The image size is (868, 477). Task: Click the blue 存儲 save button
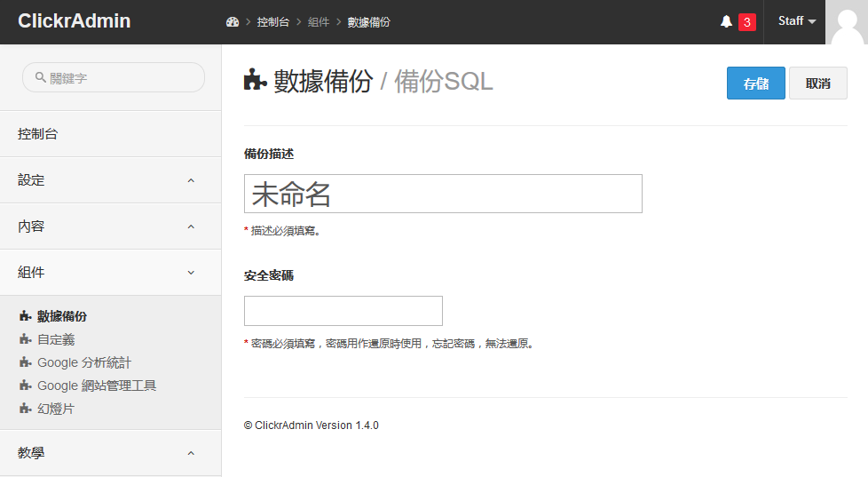[755, 83]
